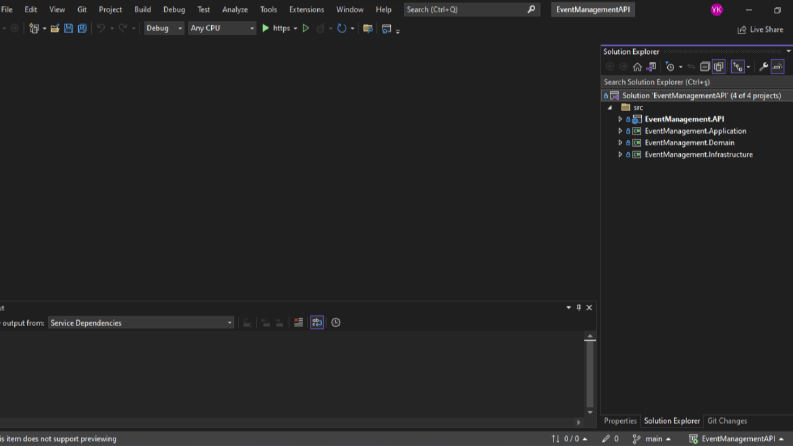The height and width of the screenshot is (446, 793).
Task: Click the browser window toolbar icon
Action: [x=386, y=29]
